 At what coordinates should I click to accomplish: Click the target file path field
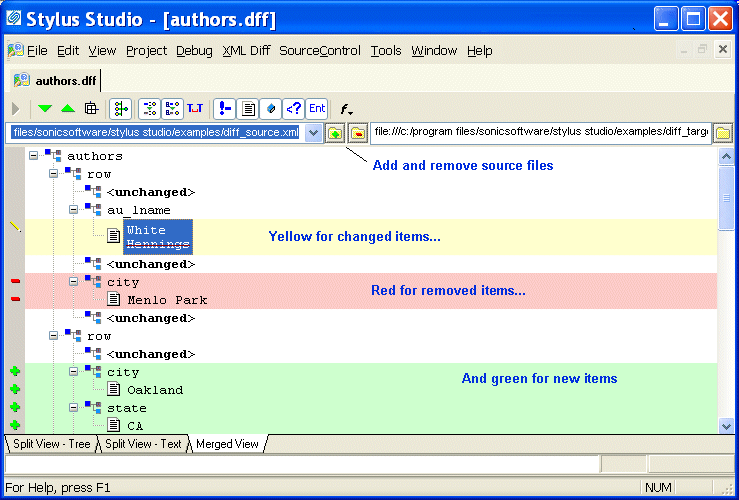pos(540,132)
